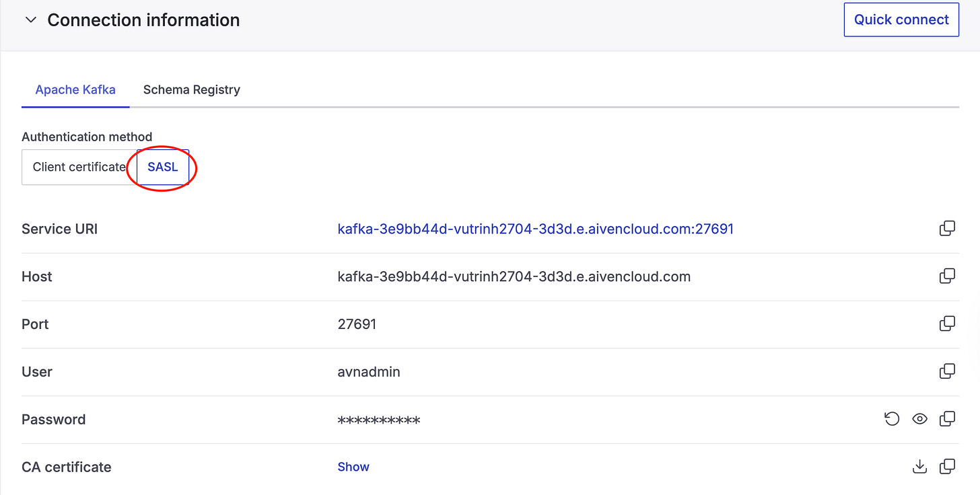
Task: Copy the Port number
Action: 947,324
